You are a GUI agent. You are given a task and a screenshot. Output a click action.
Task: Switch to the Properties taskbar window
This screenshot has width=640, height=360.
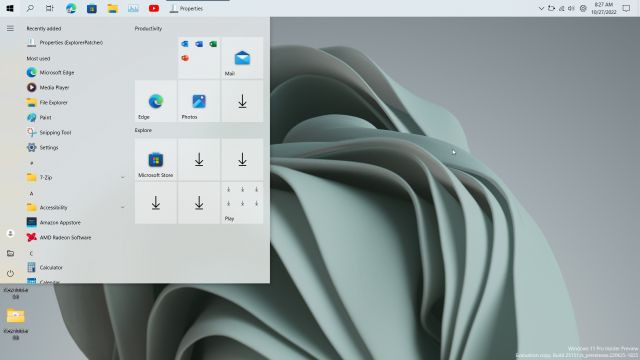(x=186, y=8)
